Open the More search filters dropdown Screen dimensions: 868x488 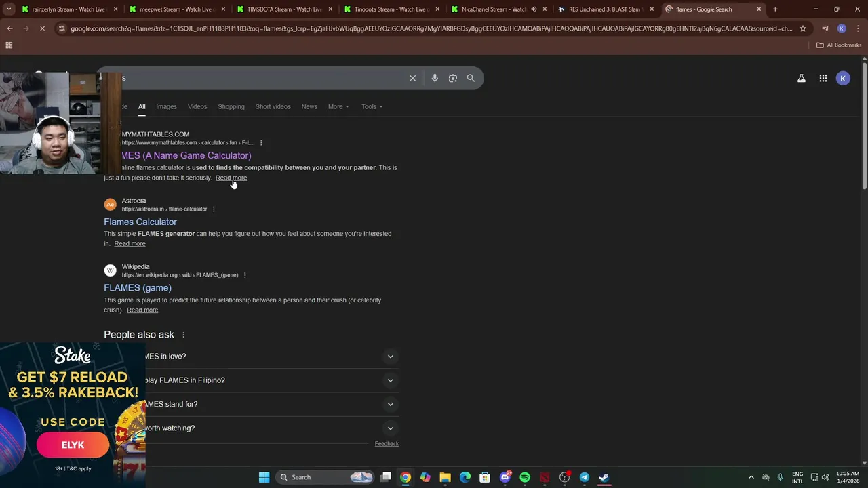click(x=338, y=106)
